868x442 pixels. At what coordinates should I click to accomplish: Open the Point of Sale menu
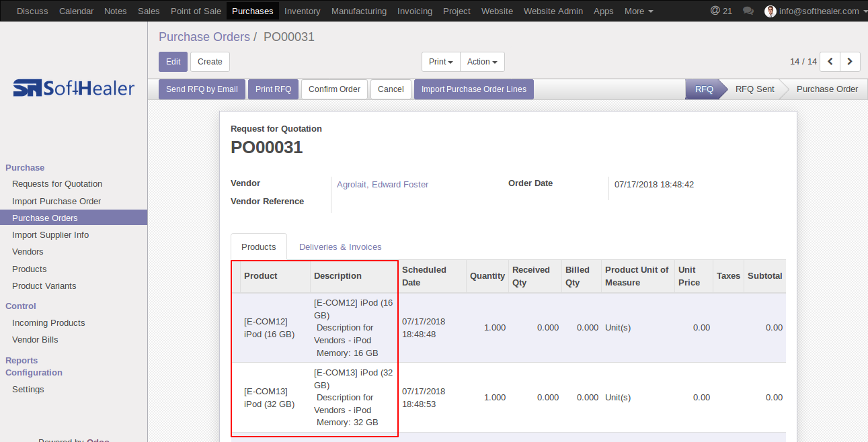[x=196, y=11]
